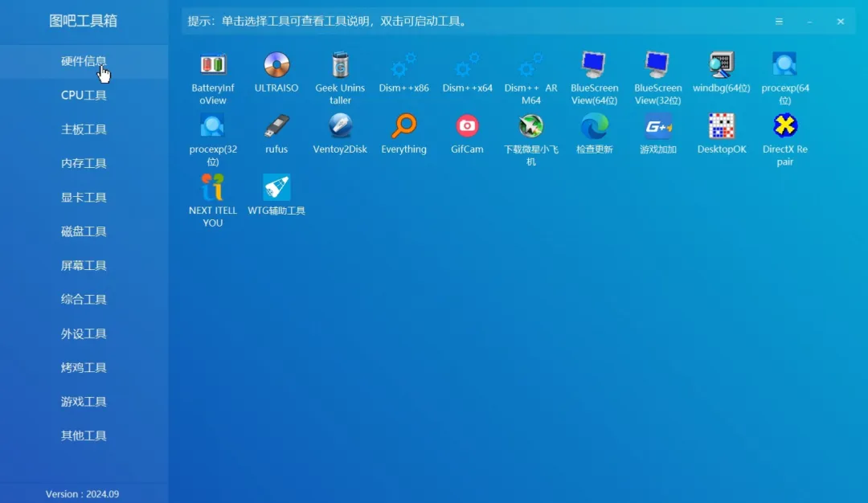Minimize the 图吧工具箱 window
The width and height of the screenshot is (868, 503).
(809, 22)
